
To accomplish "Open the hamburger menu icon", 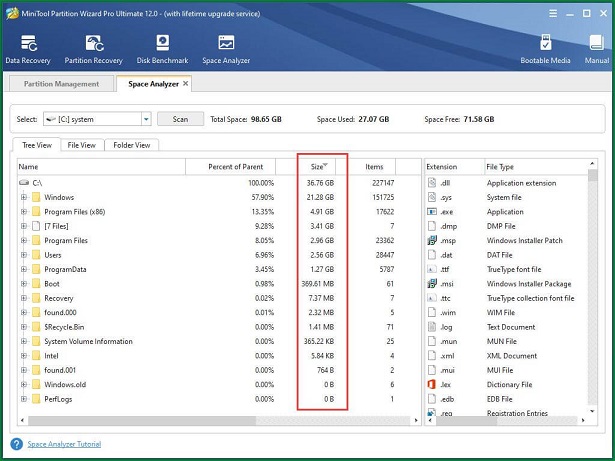I will (x=553, y=14).
